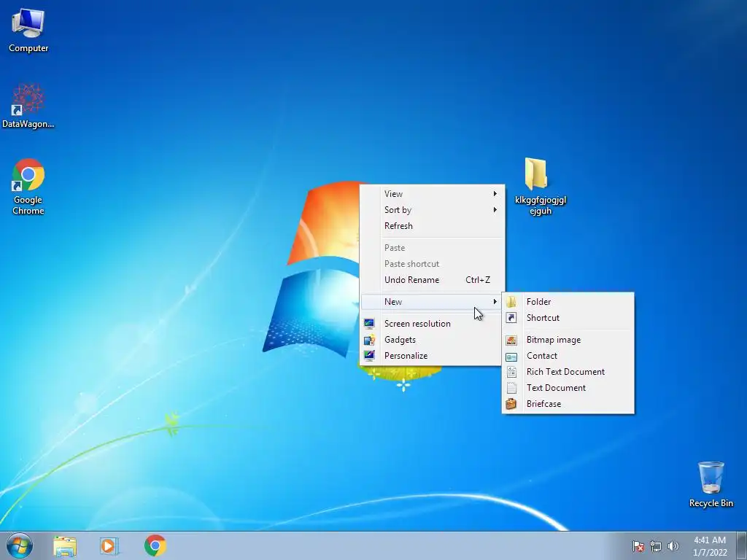
Task: Choose Refresh in the context menu
Action: coord(430,226)
